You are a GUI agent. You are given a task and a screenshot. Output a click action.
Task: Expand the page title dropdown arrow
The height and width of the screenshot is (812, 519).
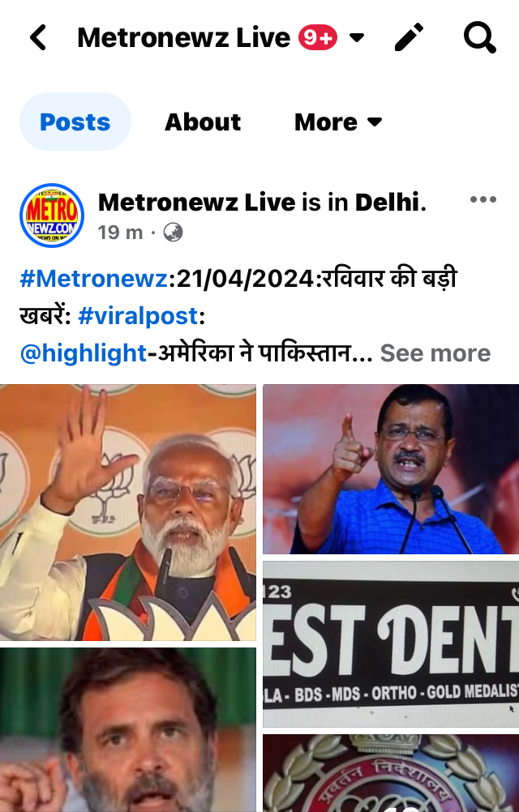pos(357,38)
